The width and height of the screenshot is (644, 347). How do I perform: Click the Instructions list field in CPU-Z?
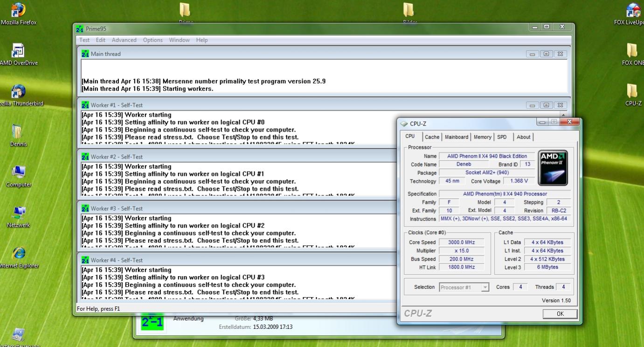pyautogui.click(x=505, y=219)
